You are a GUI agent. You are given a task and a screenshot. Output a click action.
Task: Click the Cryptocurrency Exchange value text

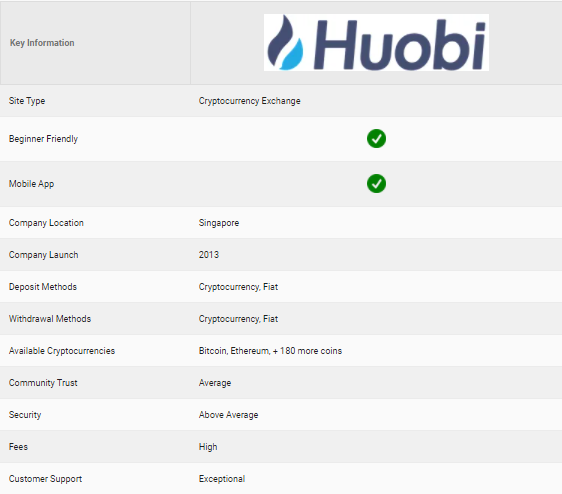(249, 101)
